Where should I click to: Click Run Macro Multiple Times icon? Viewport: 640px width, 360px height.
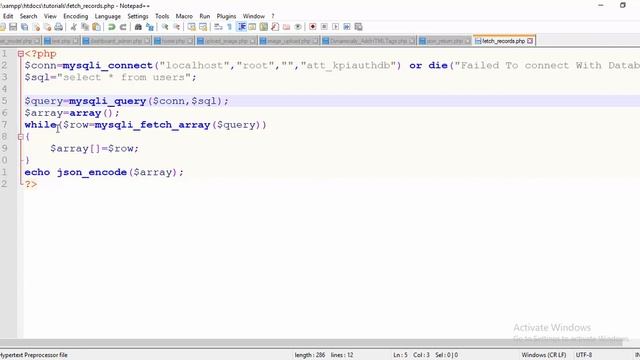point(347,27)
